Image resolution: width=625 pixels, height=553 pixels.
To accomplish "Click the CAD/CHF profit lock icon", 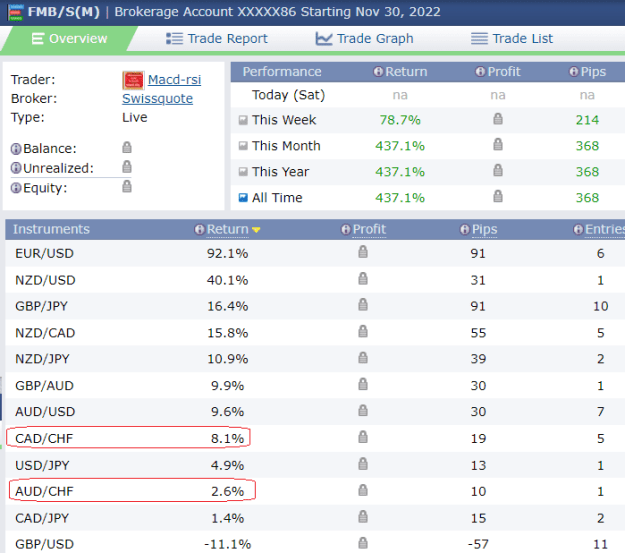I will click(363, 437).
